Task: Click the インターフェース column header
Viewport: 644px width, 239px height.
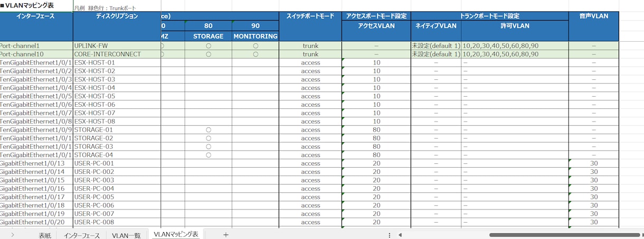Action: click(x=36, y=26)
